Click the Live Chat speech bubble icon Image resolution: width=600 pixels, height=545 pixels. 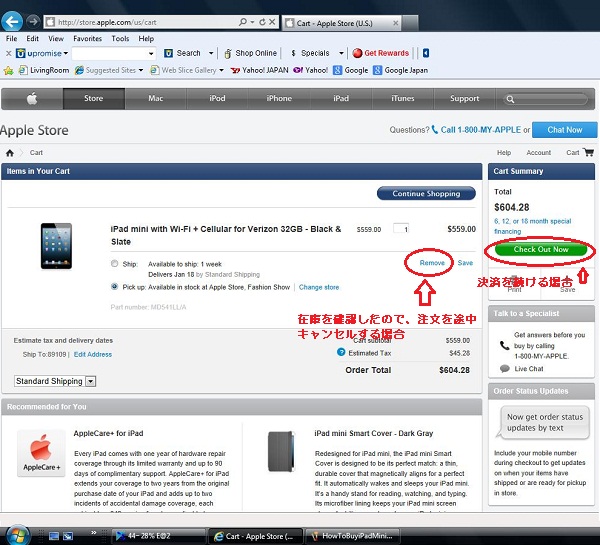(x=505, y=368)
